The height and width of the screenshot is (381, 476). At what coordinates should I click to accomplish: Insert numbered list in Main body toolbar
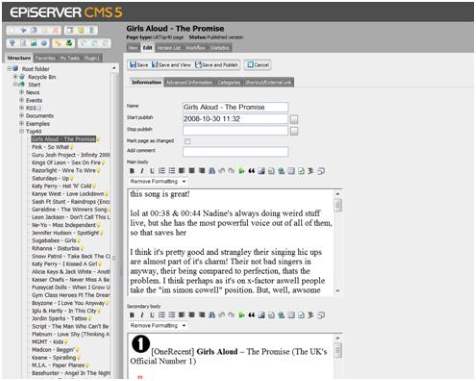(x=162, y=171)
